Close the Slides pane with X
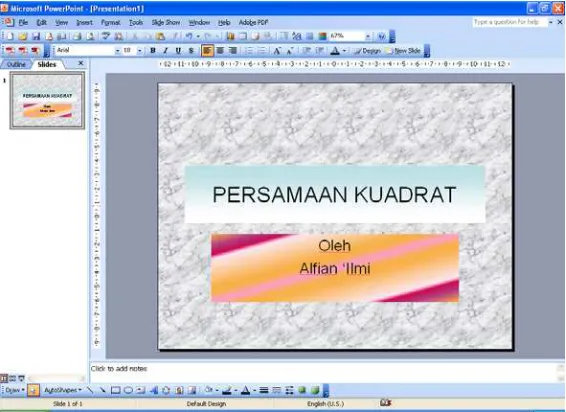This screenshot has height=412, width=566. 81,63
